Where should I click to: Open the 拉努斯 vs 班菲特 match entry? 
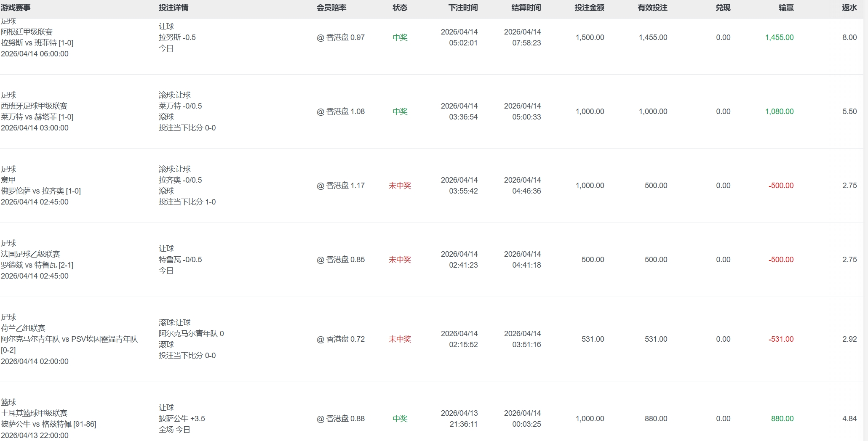tap(37, 43)
